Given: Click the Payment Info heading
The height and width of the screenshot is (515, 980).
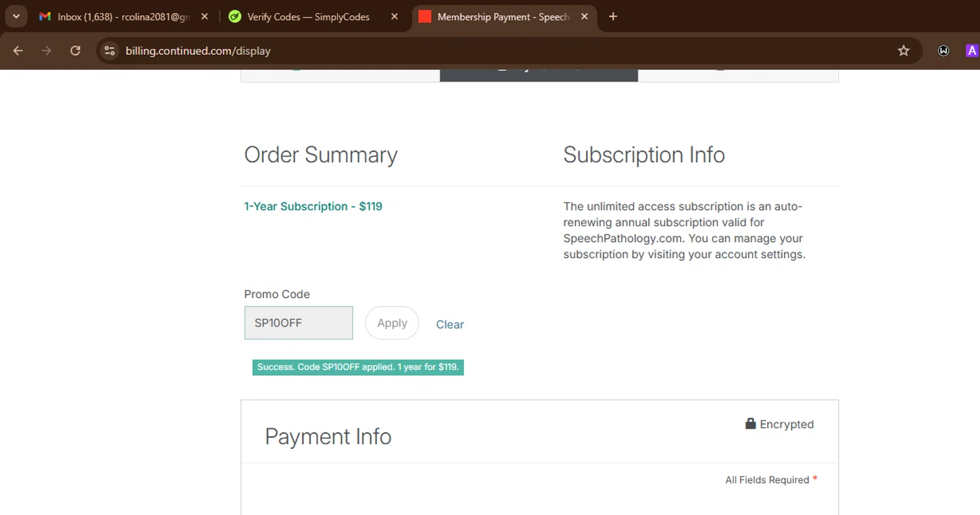Looking at the screenshot, I should (x=328, y=437).
